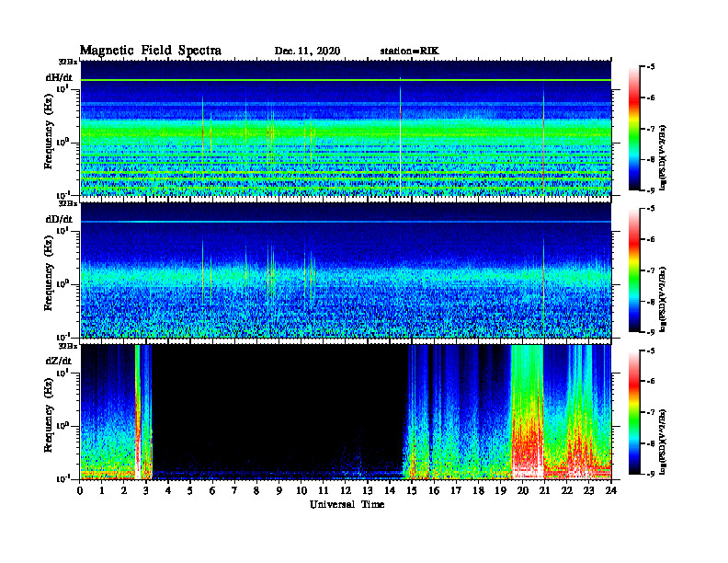Click the hour 0 tick label
The image size is (728, 563).
pyautogui.click(x=80, y=490)
